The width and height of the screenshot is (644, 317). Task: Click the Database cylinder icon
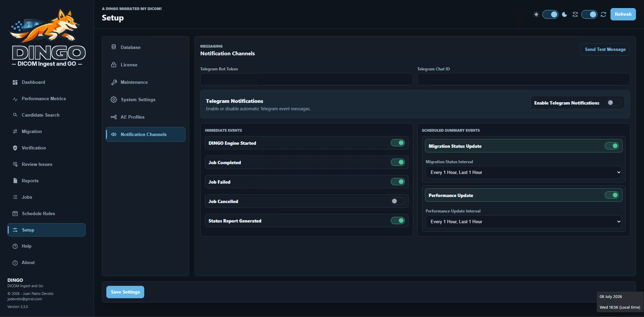114,47
